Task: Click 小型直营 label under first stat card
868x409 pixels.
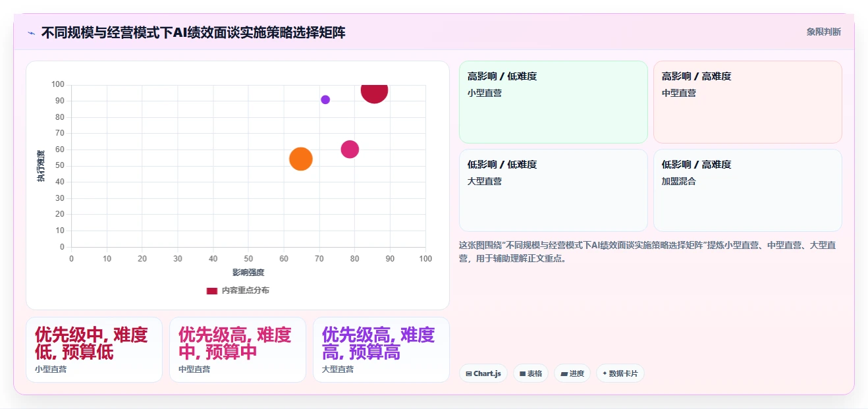Action: [x=51, y=369]
